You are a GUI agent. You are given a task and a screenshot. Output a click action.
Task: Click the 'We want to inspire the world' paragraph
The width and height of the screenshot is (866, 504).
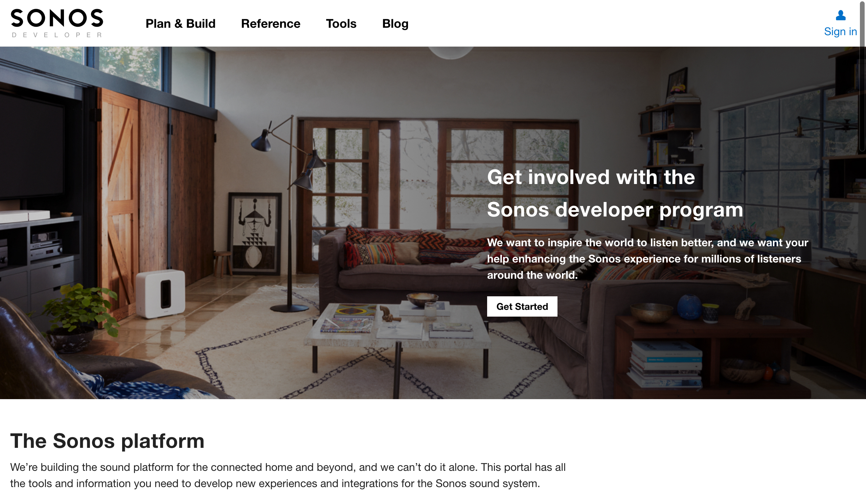click(x=647, y=259)
